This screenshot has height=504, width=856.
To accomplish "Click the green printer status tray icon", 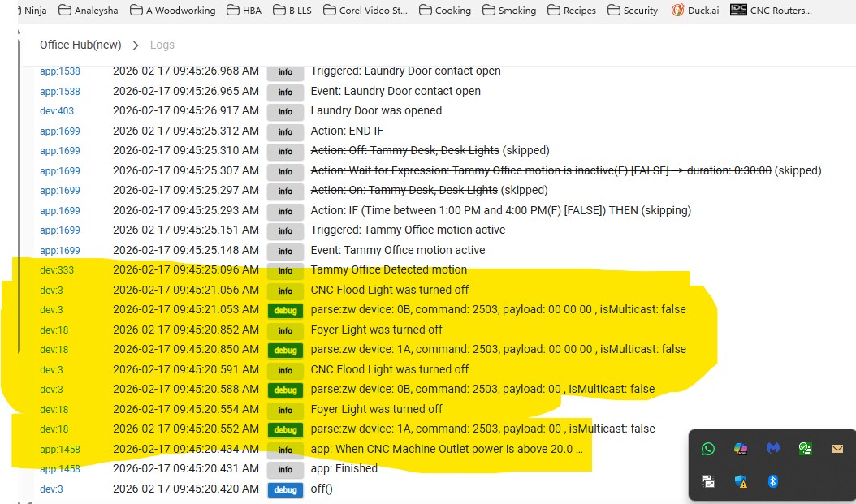I will (805, 449).
